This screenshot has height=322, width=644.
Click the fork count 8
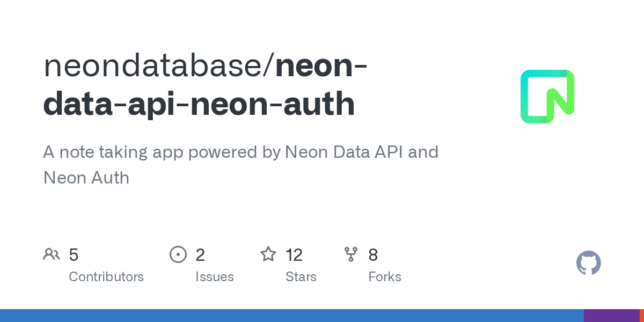click(x=373, y=255)
